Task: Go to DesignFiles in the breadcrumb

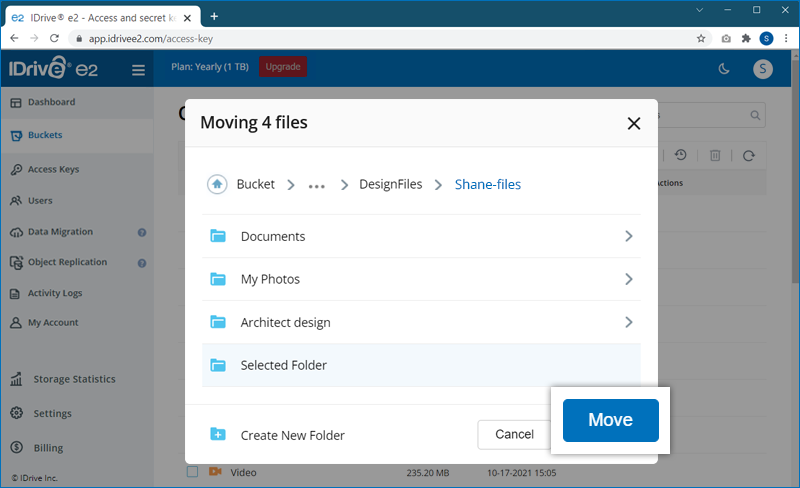Action: point(390,185)
